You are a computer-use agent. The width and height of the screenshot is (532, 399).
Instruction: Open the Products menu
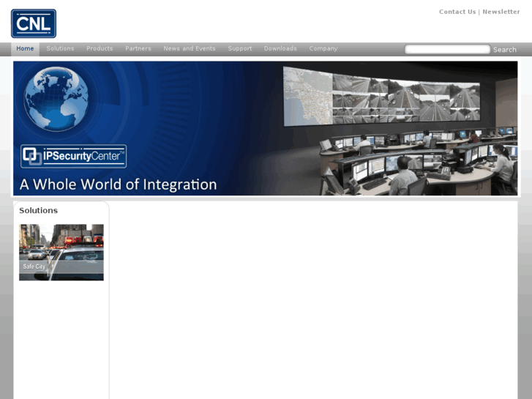click(100, 49)
